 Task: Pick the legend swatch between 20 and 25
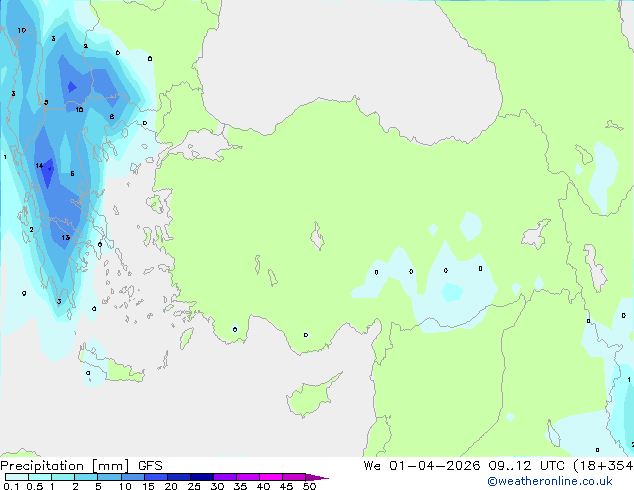pos(179,477)
